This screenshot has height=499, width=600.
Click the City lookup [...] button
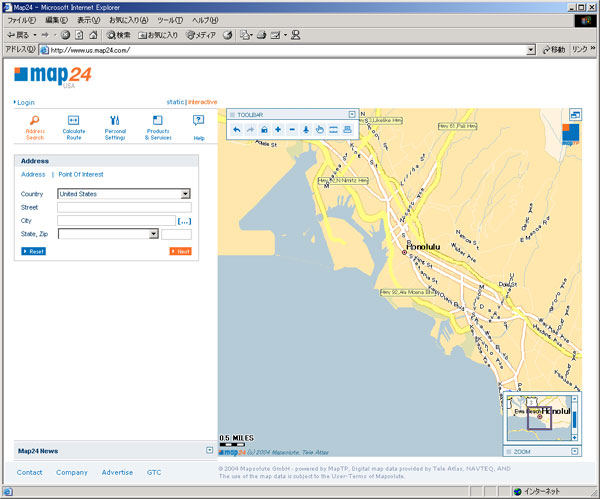coord(184,221)
